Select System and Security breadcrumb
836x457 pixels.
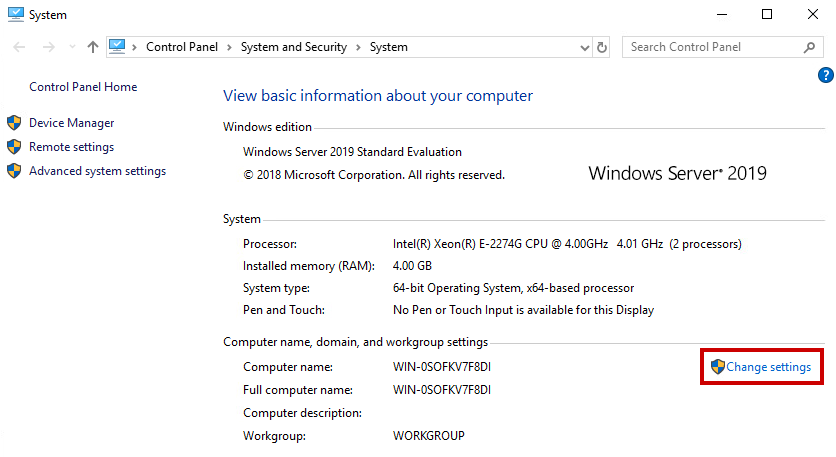pos(294,47)
